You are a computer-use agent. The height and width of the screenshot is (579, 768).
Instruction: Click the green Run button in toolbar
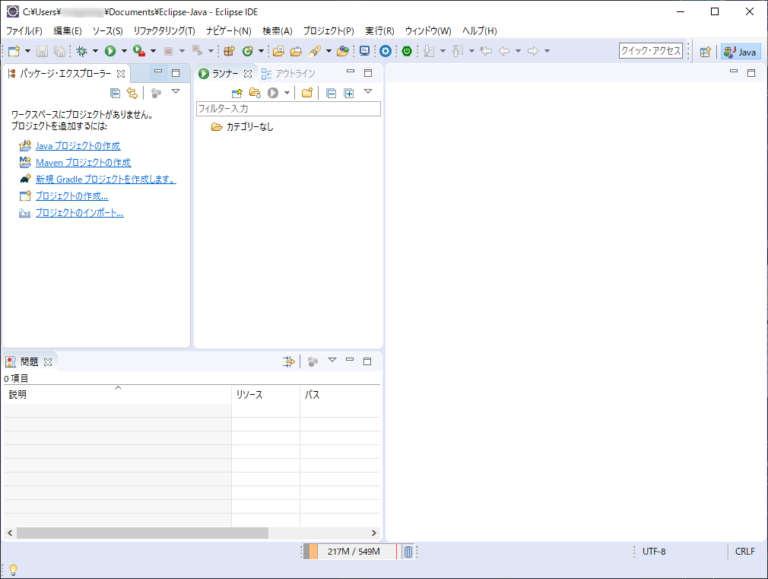click(110, 51)
